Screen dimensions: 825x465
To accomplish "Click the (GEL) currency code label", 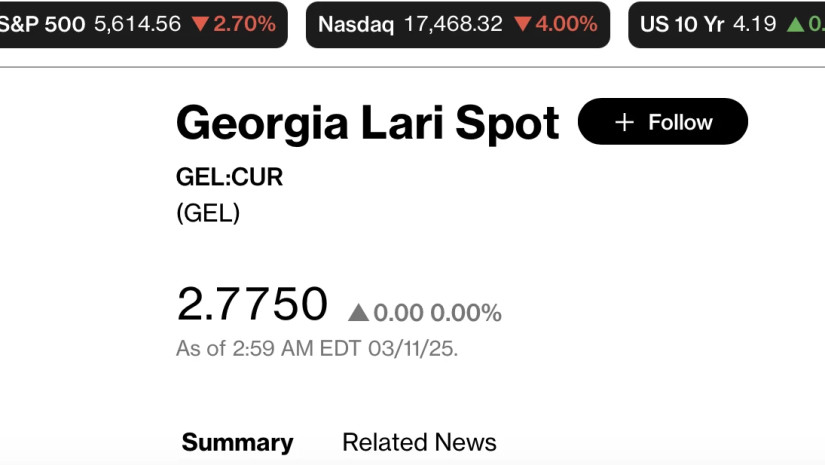I will click(x=208, y=213).
